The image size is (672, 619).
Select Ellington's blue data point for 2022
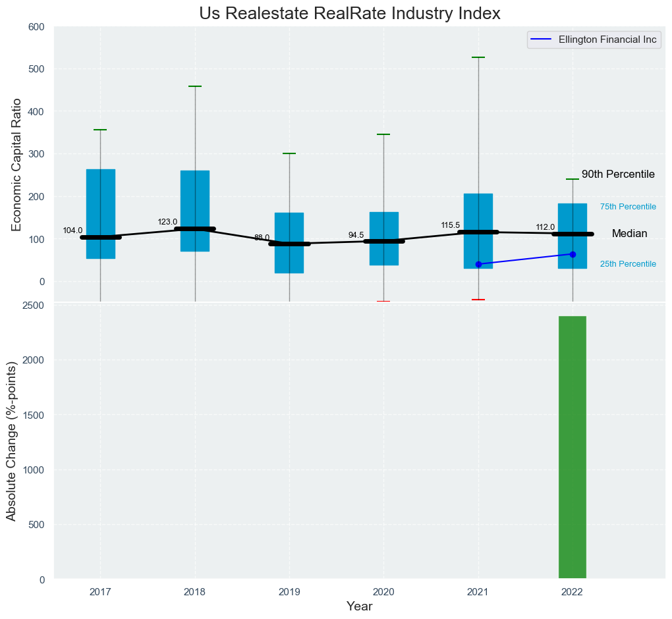(x=573, y=254)
